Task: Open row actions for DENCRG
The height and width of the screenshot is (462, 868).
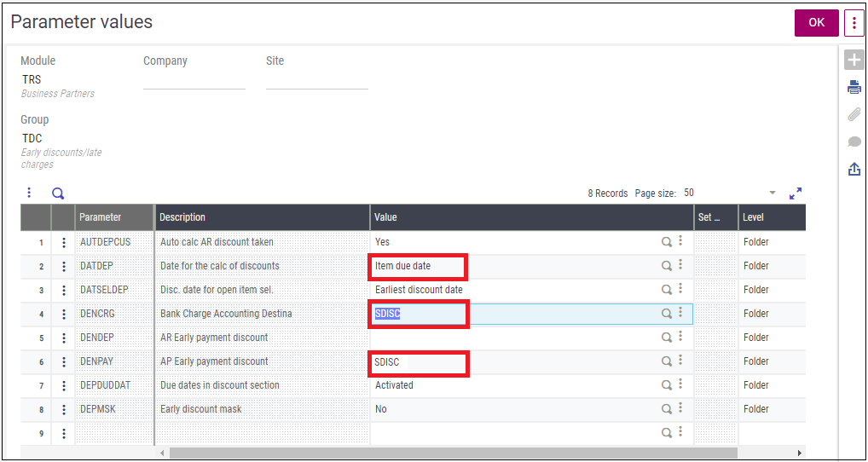Action: pos(64,314)
